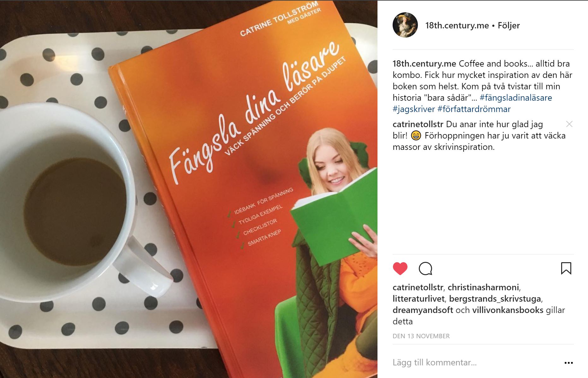Viewport: 588px width, 378px height.
Task: Open the 18th.century.me profile picture
Action: [x=405, y=25]
